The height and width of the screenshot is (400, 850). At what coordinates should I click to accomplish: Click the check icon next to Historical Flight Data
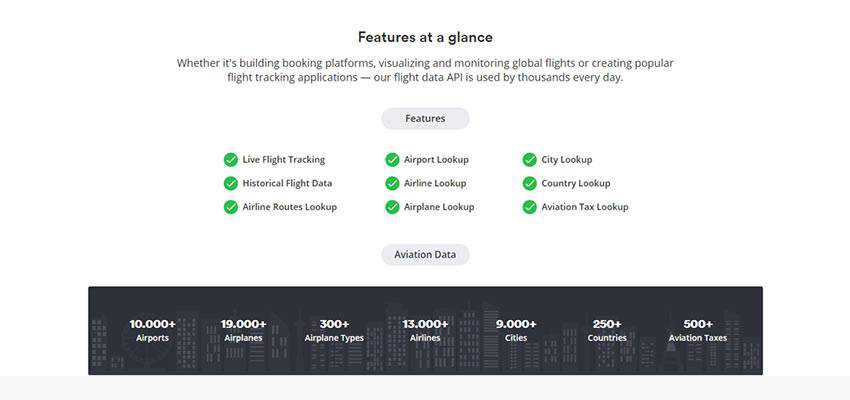pyautogui.click(x=231, y=183)
